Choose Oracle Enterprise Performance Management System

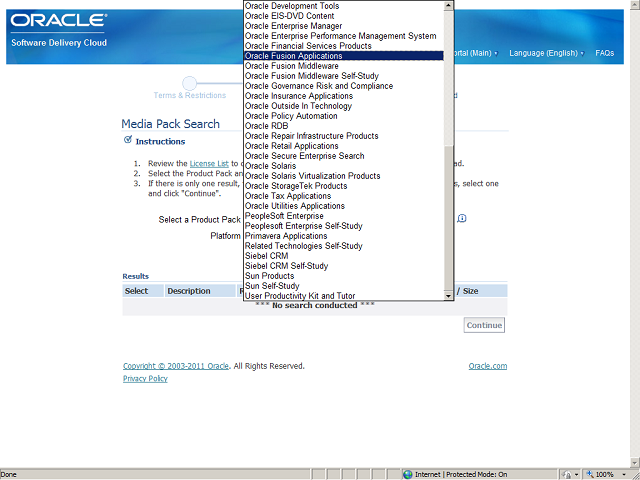(344, 36)
